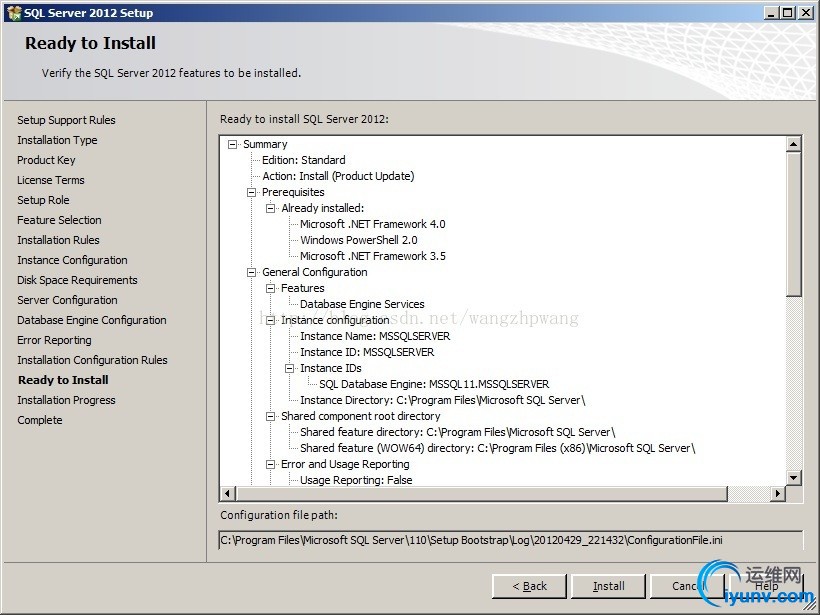
Task: Select Database Engine Configuration step
Action: tap(92, 320)
